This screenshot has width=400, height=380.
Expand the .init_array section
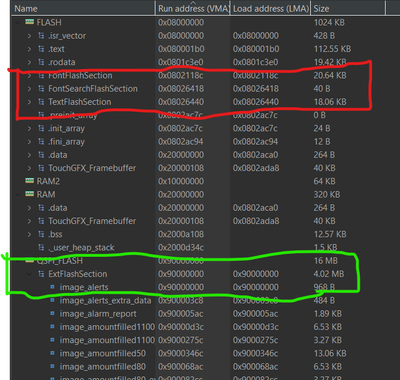[29, 128]
